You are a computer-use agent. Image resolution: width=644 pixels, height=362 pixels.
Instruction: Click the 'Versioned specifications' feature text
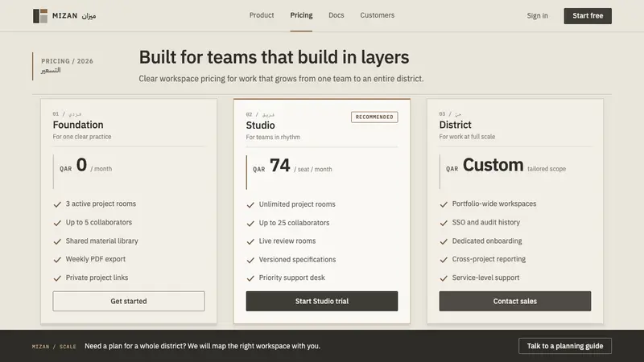coord(297,259)
